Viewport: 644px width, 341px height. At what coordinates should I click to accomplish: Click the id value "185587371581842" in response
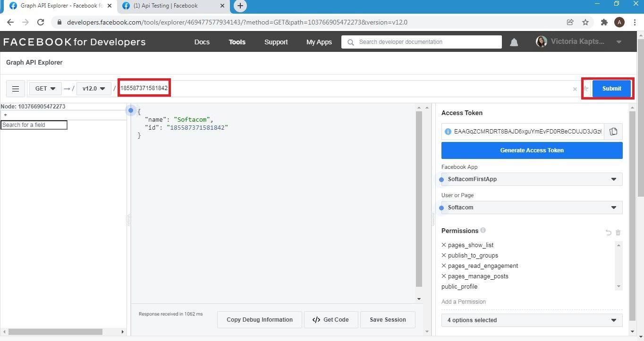[x=197, y=128]
